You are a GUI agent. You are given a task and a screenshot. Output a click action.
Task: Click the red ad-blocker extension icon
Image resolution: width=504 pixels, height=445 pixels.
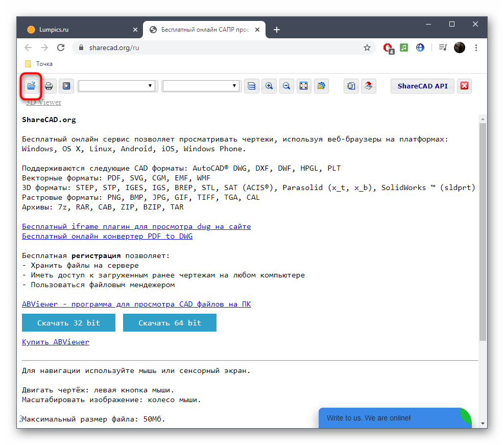(x=388, y=48)
